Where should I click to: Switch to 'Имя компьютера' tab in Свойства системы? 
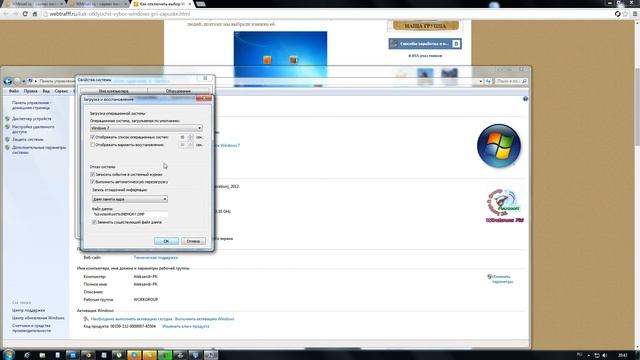(x=113, y=91)
